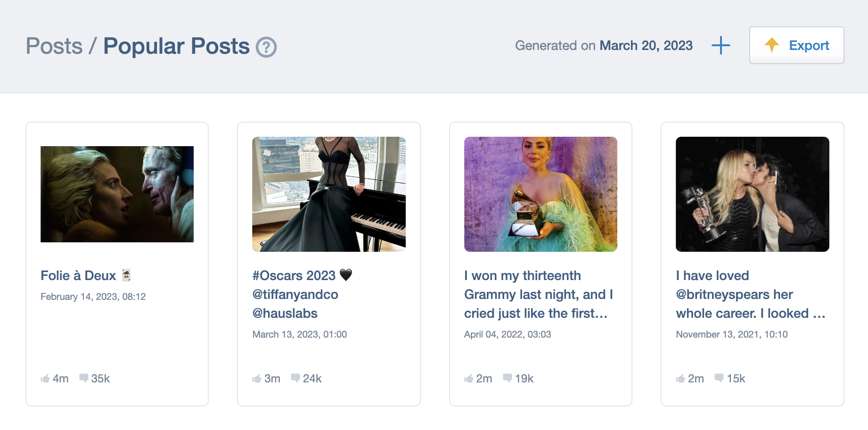Click the comments icon showing 24k
This screenshot has height=430, width=868.
pos(295,378)
